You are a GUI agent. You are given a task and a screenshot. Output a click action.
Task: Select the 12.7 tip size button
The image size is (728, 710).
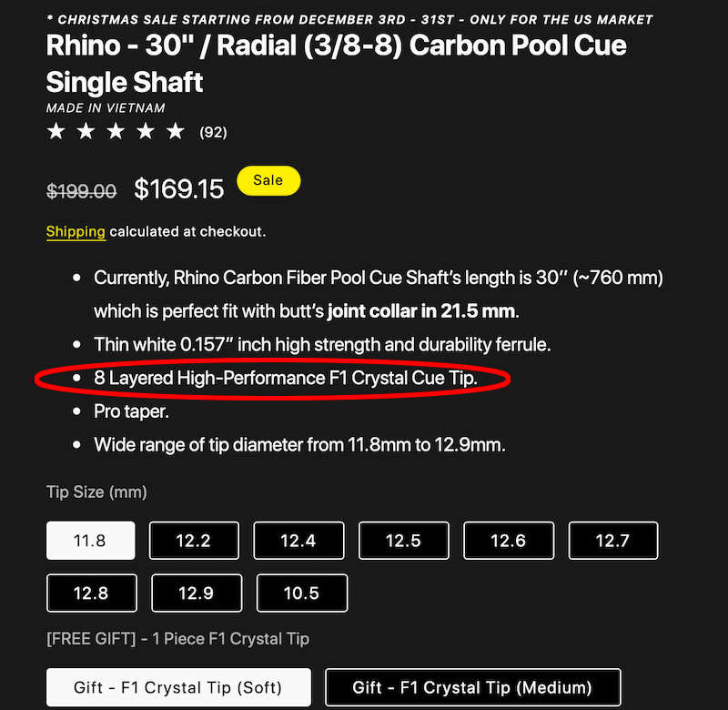612,541
